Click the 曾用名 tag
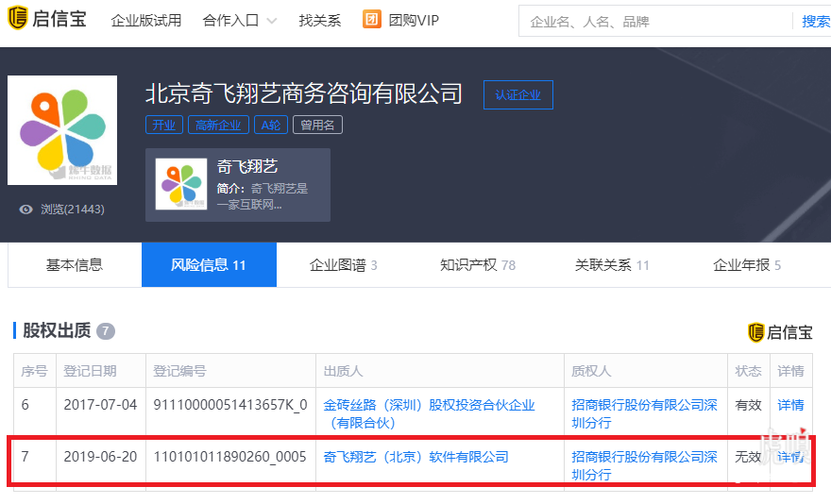Image resolution: width=831 pixels, height=504 pixels. click(317, 126)
